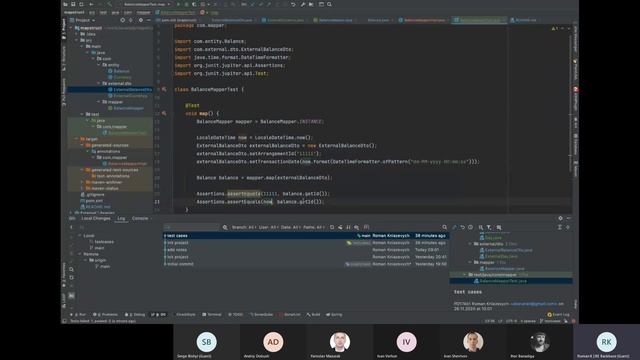Open the Problems tool window button
The width and height of the screenshot is (640, 360).
point(105,315)
